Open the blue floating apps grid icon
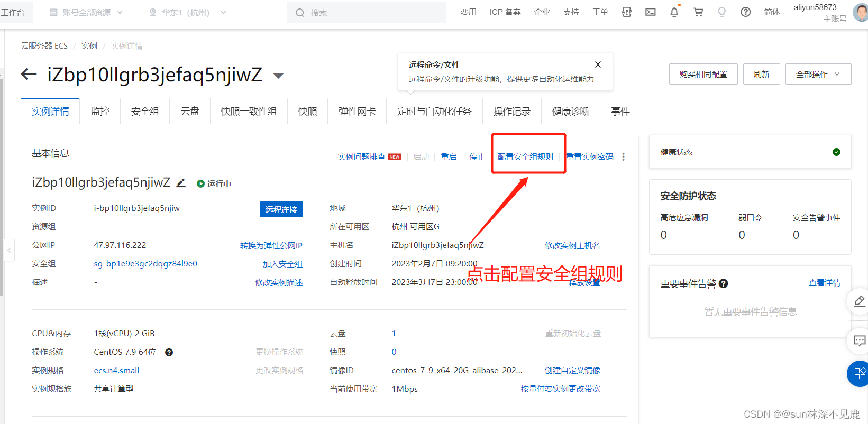868x424 pixels. pos(858,374)
